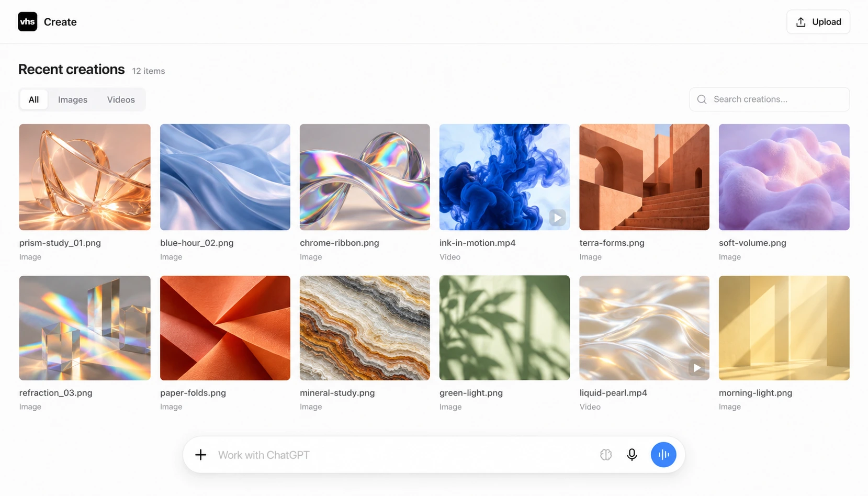Switch to the Videos tab

121,99
